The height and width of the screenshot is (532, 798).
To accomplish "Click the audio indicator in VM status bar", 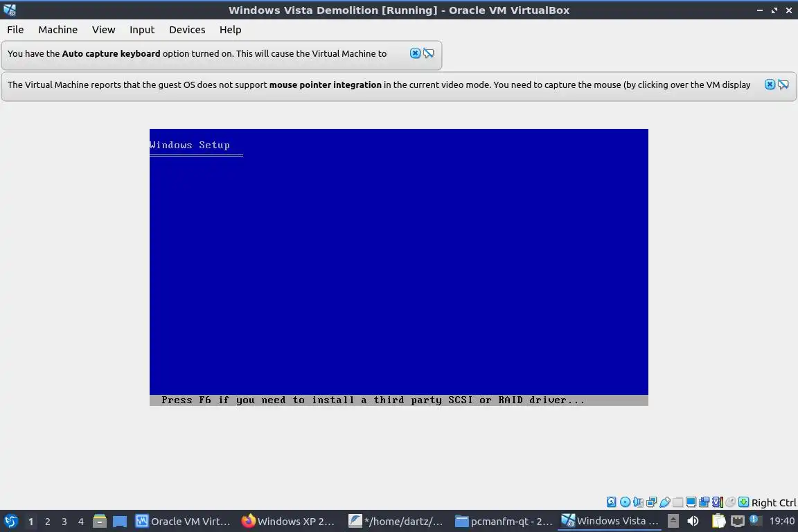I will [638, 502].
